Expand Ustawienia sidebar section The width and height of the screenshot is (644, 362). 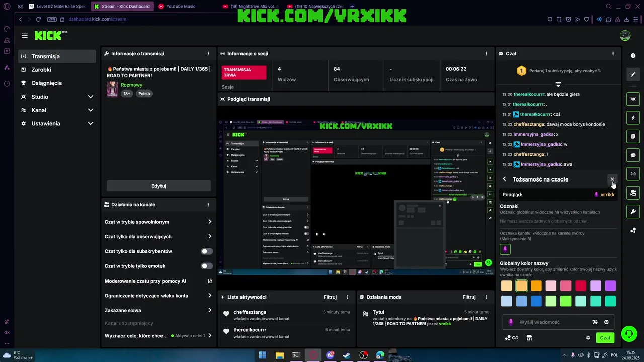click(57, 123)
